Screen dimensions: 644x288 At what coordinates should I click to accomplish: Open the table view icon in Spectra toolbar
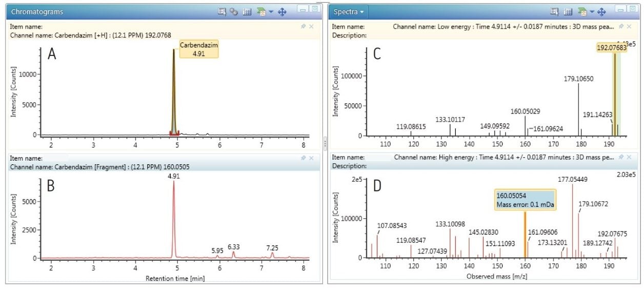click(568, 11)
